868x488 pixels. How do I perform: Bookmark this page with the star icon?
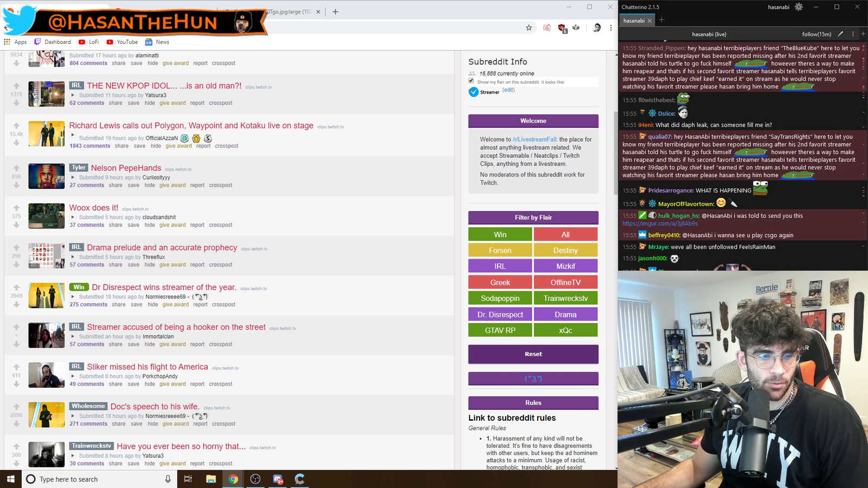coord(529,28)
